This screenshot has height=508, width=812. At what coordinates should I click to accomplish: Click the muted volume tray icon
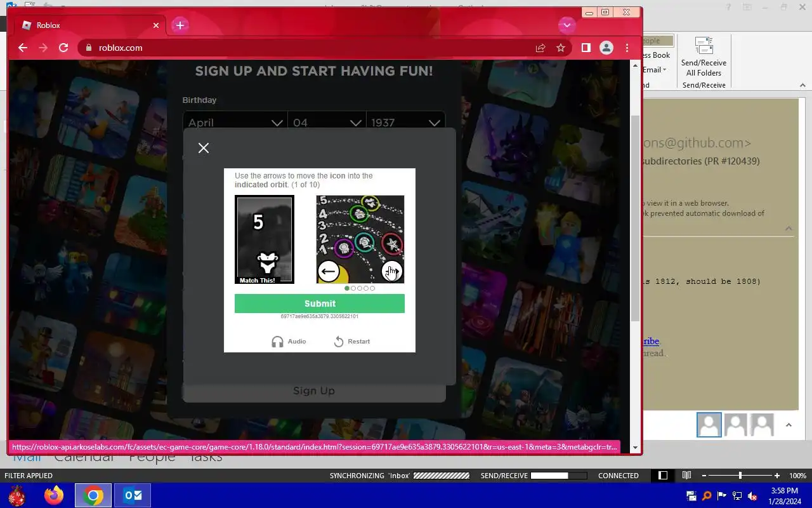(x=752, y=496)
